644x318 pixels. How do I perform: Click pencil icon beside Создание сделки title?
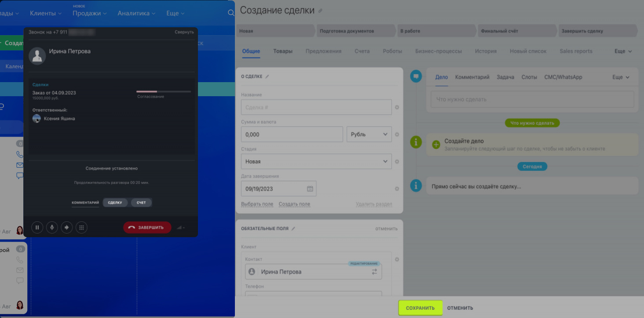pos(321,11)
